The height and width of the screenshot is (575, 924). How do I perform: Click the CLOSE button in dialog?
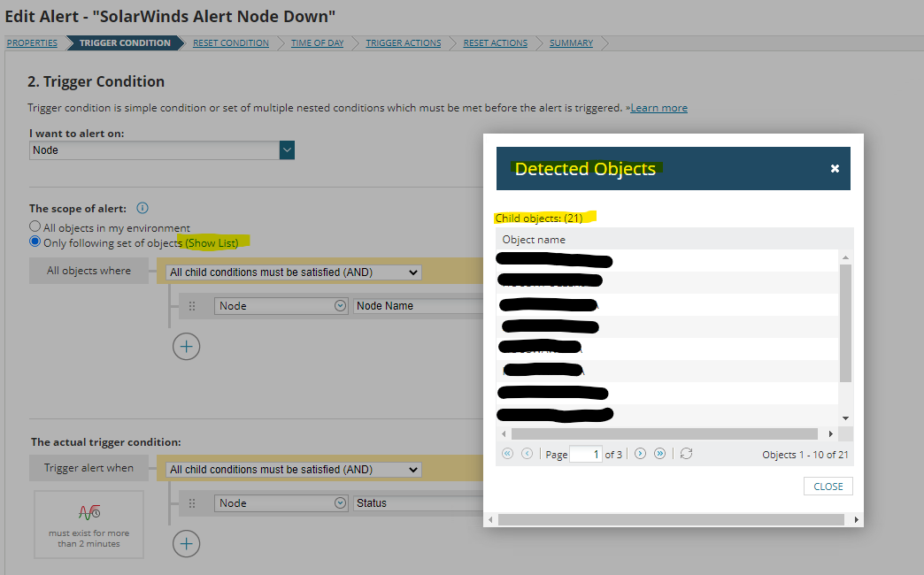click(x=828, y=486)
